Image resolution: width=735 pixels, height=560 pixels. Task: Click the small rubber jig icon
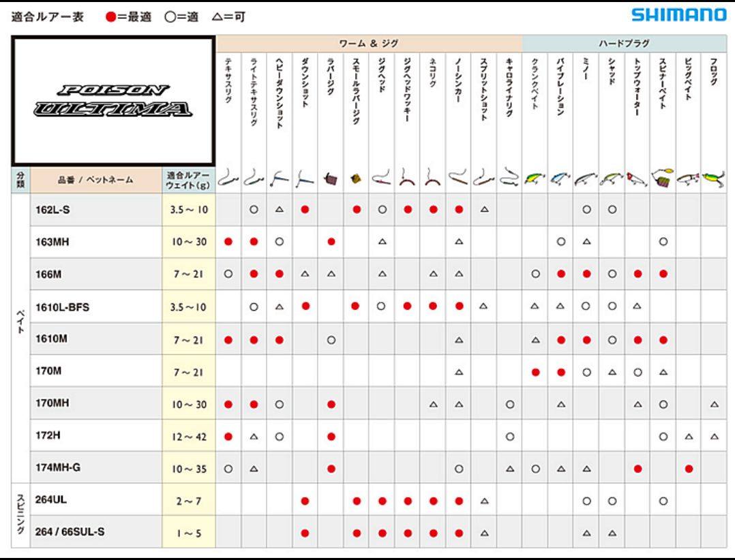point(356,178)
